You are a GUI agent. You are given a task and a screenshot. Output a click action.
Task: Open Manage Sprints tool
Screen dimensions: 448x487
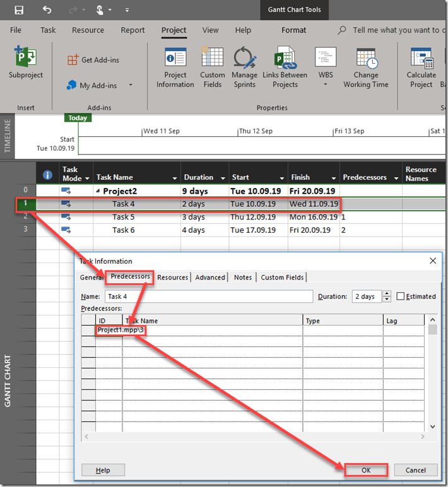tap(244, 67)
